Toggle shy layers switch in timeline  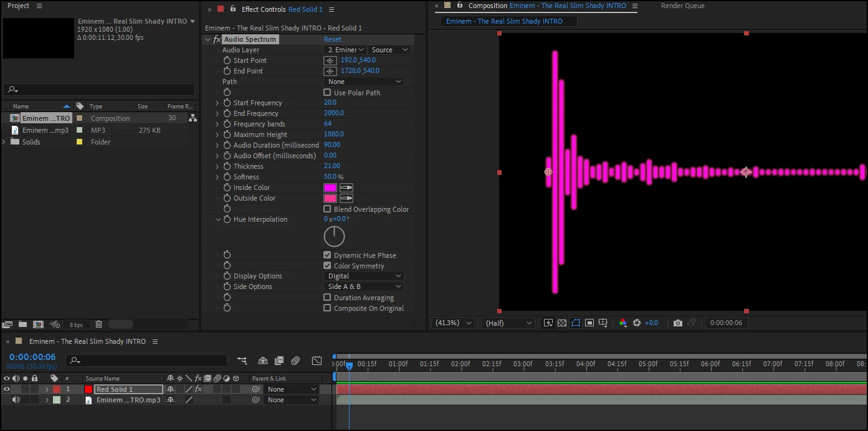pos(263,361)
